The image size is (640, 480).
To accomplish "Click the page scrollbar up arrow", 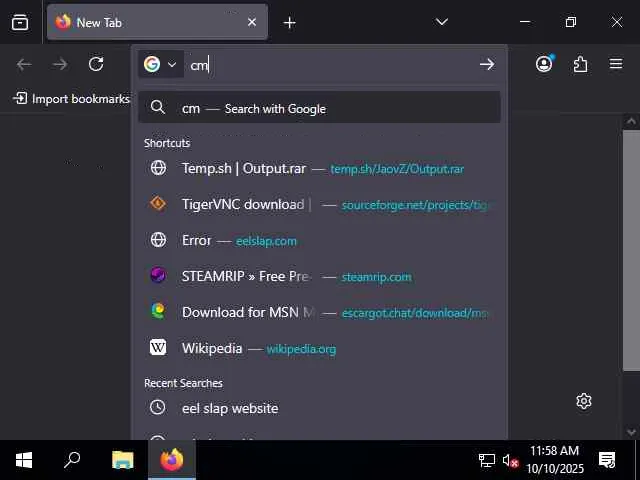I will pos(631,121).
